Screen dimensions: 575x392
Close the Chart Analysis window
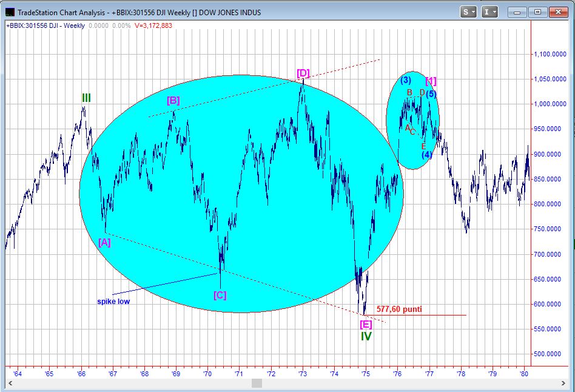(x=558, y=12)
